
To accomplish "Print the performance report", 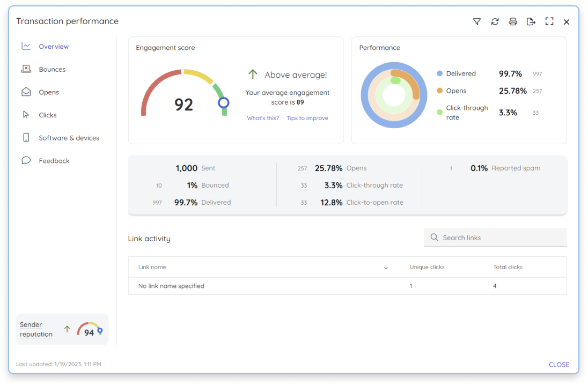I will coord(513,22).
